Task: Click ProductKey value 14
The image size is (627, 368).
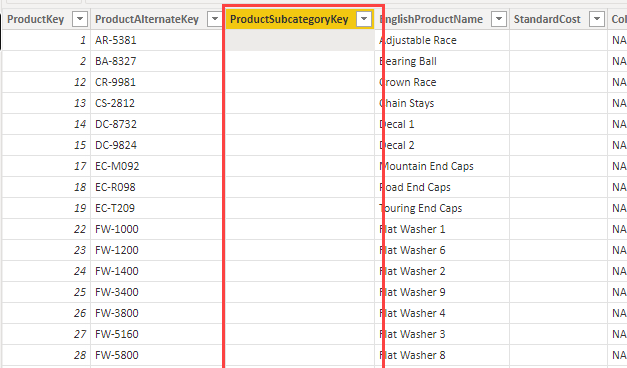Action: pyautogui.click(x=46, y=124)
